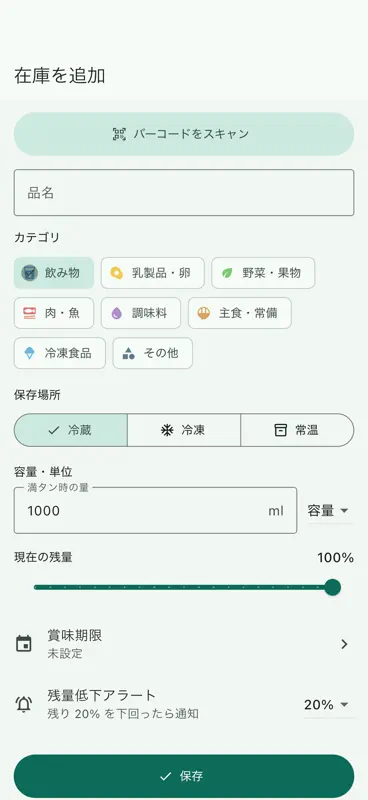Choose the 主食・常備 category chip

click(240, 313)
